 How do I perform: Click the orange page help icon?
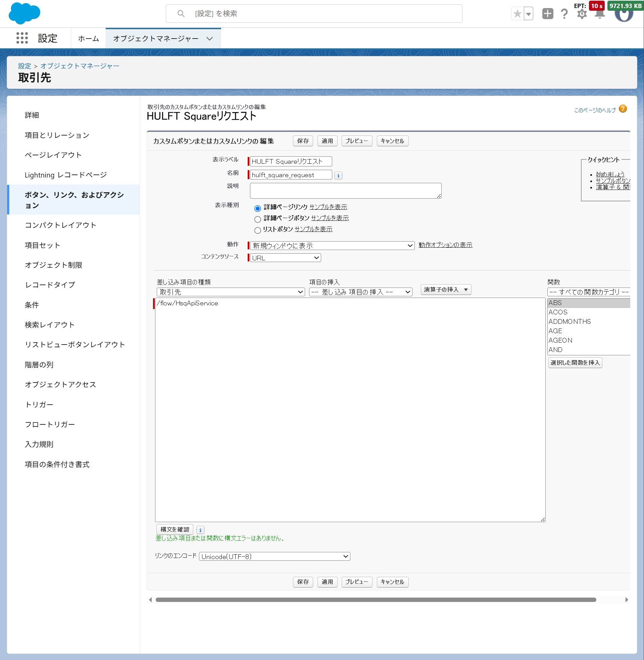tap(623, 109)
